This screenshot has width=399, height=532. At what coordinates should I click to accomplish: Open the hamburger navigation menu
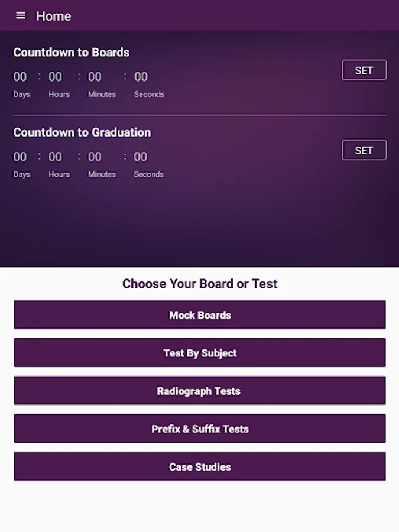(21, 15)
